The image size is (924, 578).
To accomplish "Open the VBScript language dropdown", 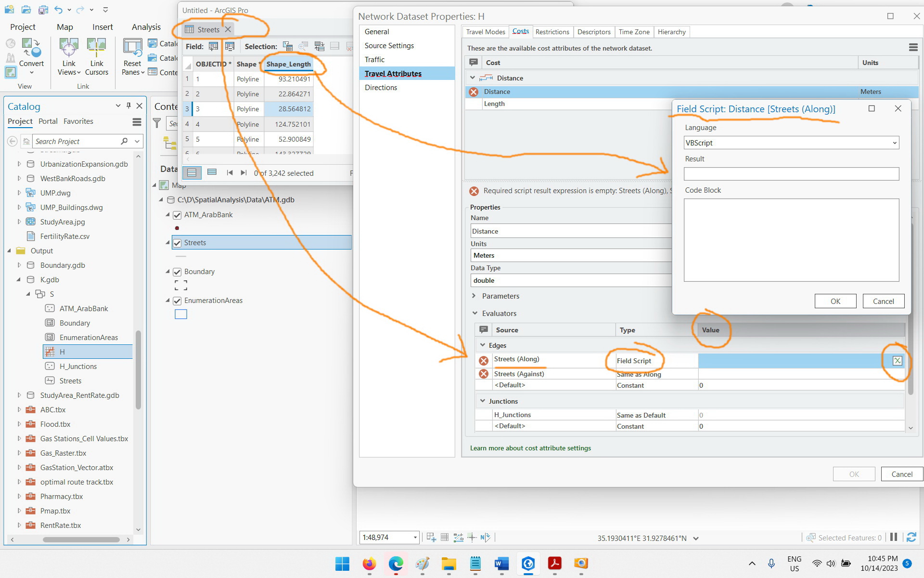I will 791,143.
